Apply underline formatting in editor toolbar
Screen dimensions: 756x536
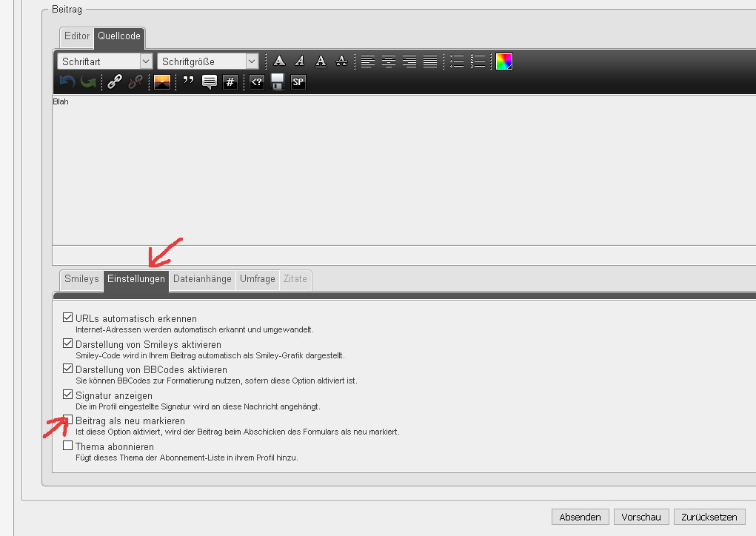coord(320,61)
